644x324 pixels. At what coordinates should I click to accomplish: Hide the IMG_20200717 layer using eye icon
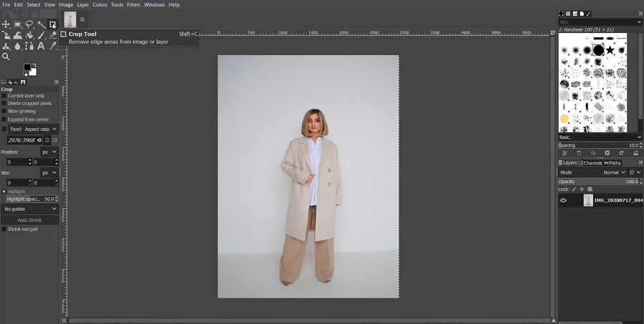tap(563, 201)
